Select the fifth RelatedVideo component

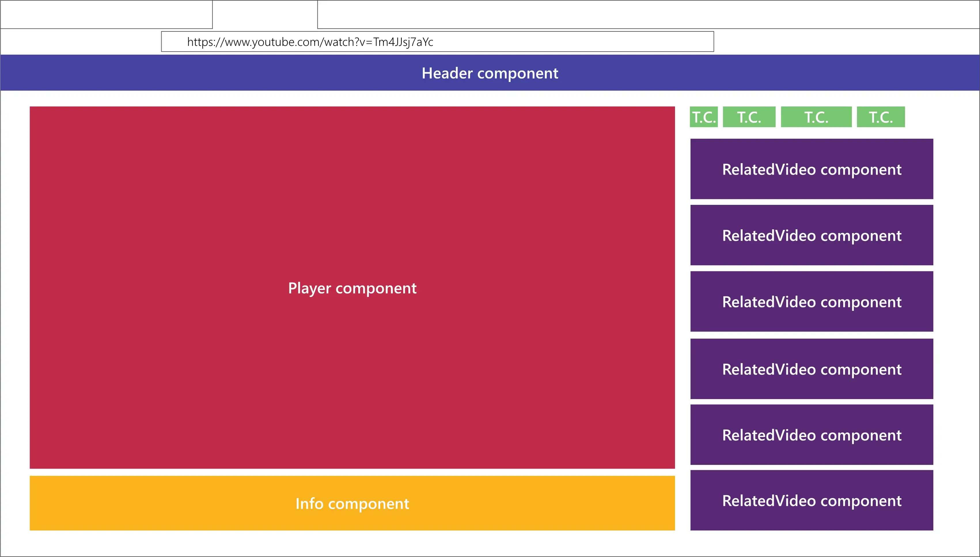812,435
